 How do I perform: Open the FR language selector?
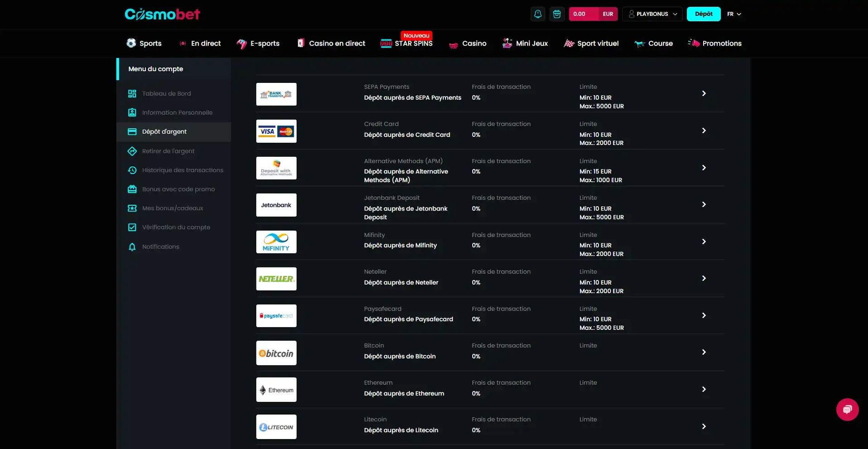[734, 14]
